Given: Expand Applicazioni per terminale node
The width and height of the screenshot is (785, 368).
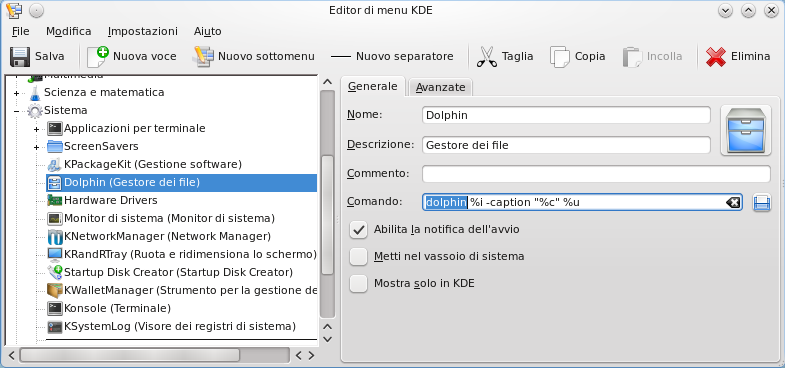Looking at the screenshot, I should coord(37,129).
